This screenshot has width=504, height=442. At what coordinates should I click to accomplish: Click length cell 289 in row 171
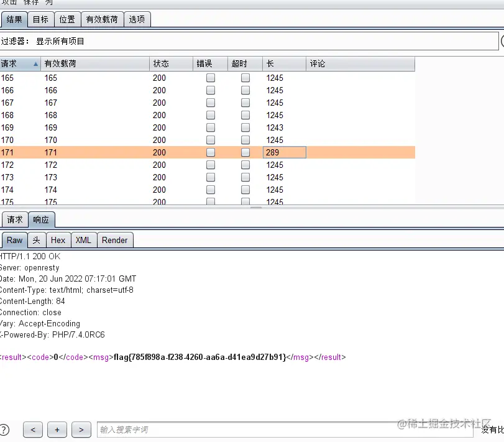point(285,152)
